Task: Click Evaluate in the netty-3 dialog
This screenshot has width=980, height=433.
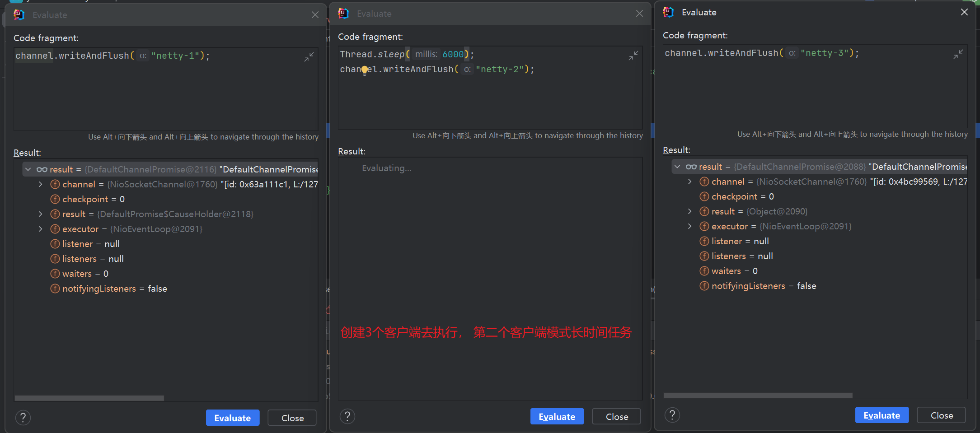Action: tap(882, 415)
